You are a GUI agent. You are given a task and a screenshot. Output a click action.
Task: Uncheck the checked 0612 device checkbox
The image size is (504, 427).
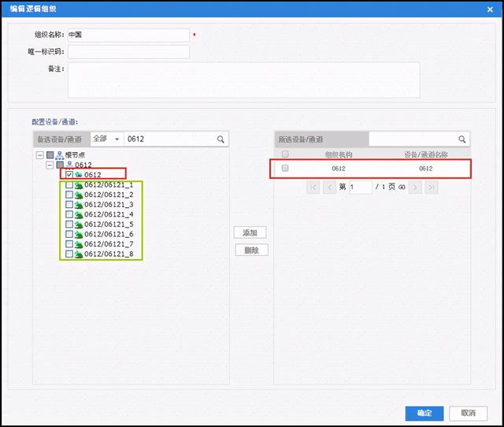coord(69,174)
